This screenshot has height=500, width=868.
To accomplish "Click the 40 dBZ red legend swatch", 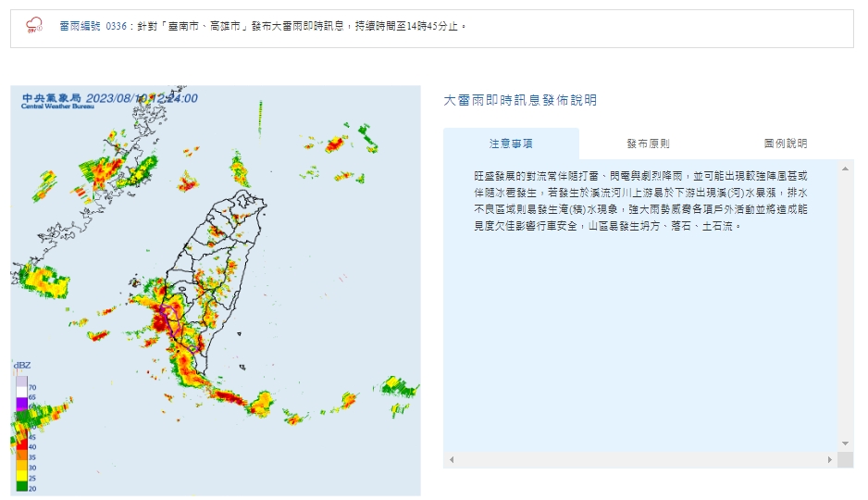I will pos(21,445).
